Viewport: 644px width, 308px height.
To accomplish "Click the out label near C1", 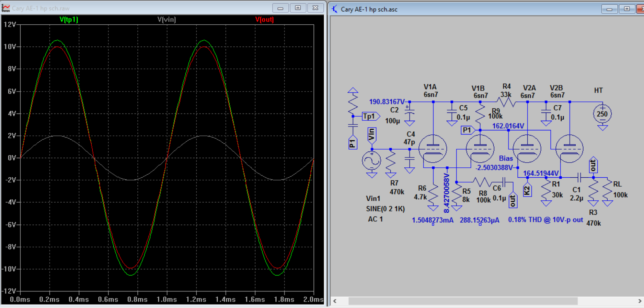I will [x=593, y=165].
